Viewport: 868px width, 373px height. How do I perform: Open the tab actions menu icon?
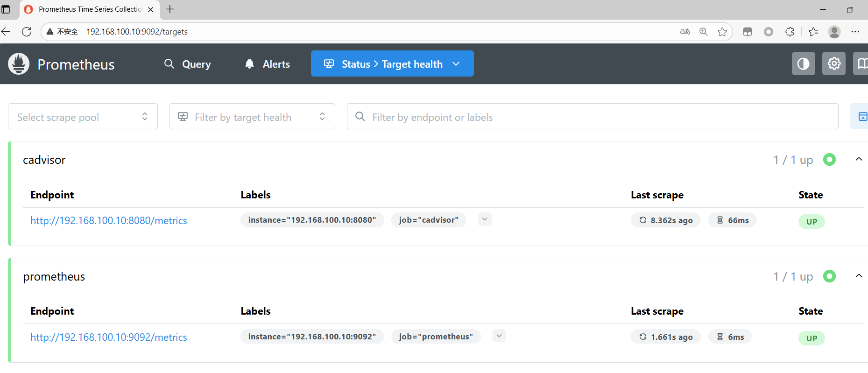6,9
